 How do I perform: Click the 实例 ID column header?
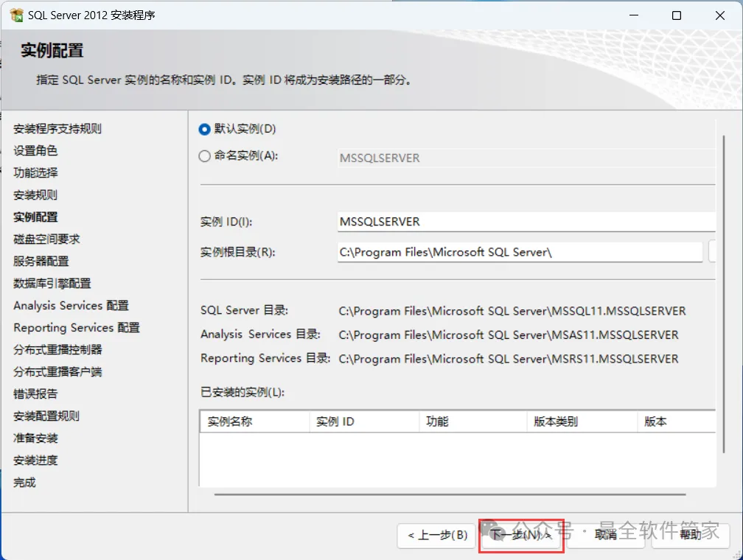point(364,421)
